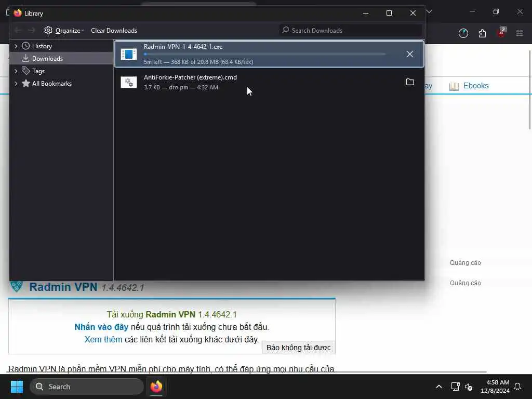The height and width of the screenshot is (399, 532).
Task: Click the 'Xem thêm' link
Action: [103, 340]
